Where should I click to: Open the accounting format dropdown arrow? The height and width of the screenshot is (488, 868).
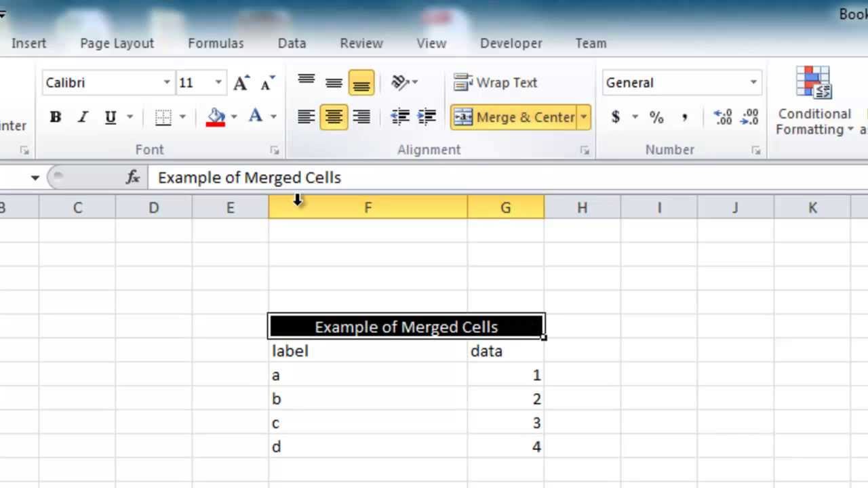[x=635, y=117]
